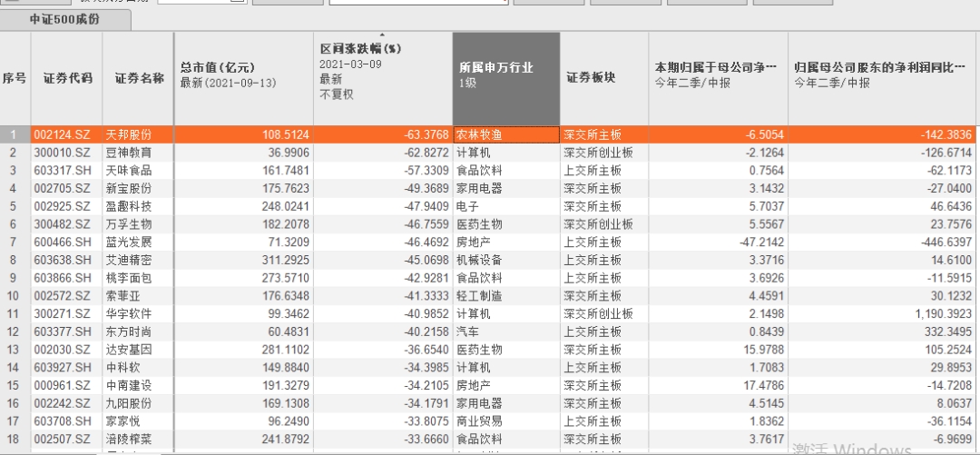Select stock code 002242.SZ

pyautogui.click(x=67, y=403)
